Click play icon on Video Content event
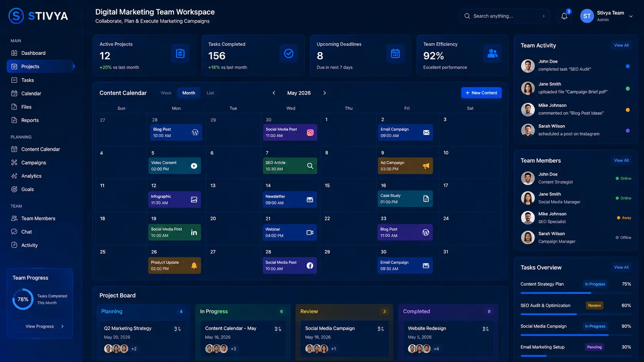This screenshot has width=644, height=362. (194, 166)
